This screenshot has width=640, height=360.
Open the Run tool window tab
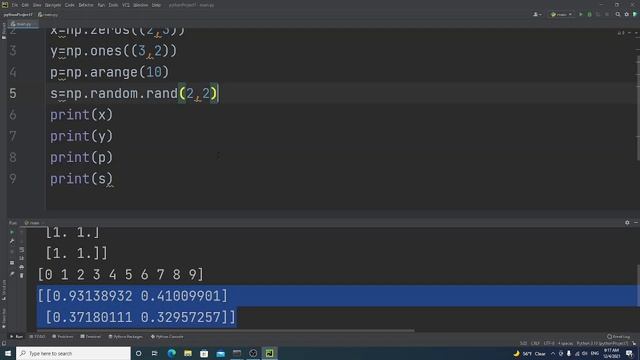pyautogui.click(x=17, y=337)
